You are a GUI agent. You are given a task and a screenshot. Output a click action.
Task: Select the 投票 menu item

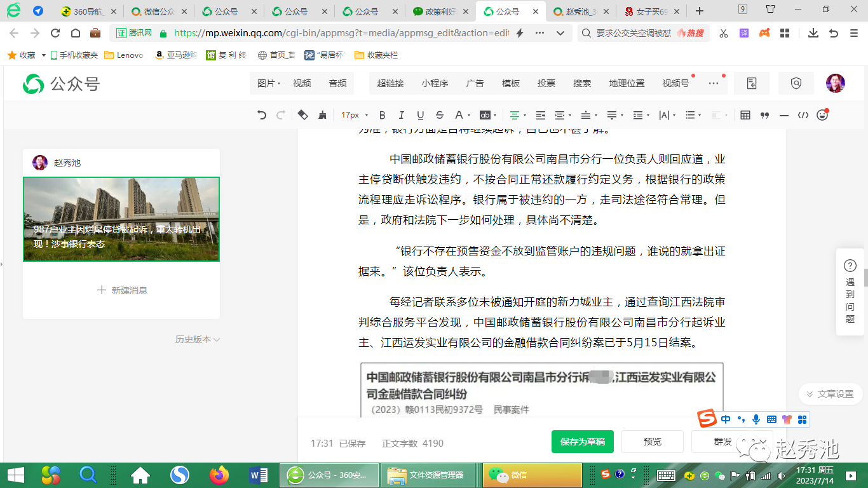coord(546,83)
